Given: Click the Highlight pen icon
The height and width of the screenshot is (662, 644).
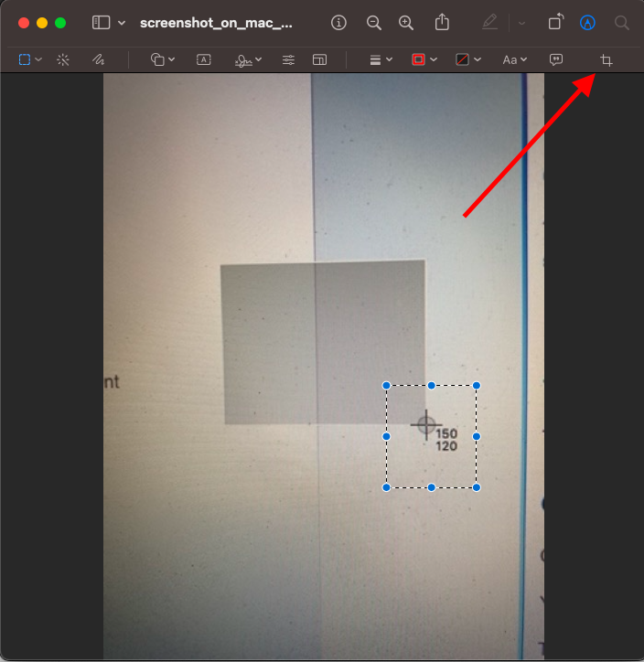Looking at the screenshot, I should (490, 22).
